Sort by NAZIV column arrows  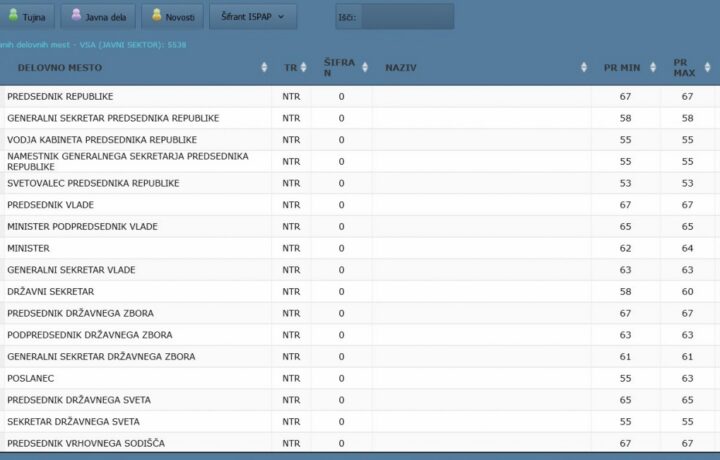(584, 67)
